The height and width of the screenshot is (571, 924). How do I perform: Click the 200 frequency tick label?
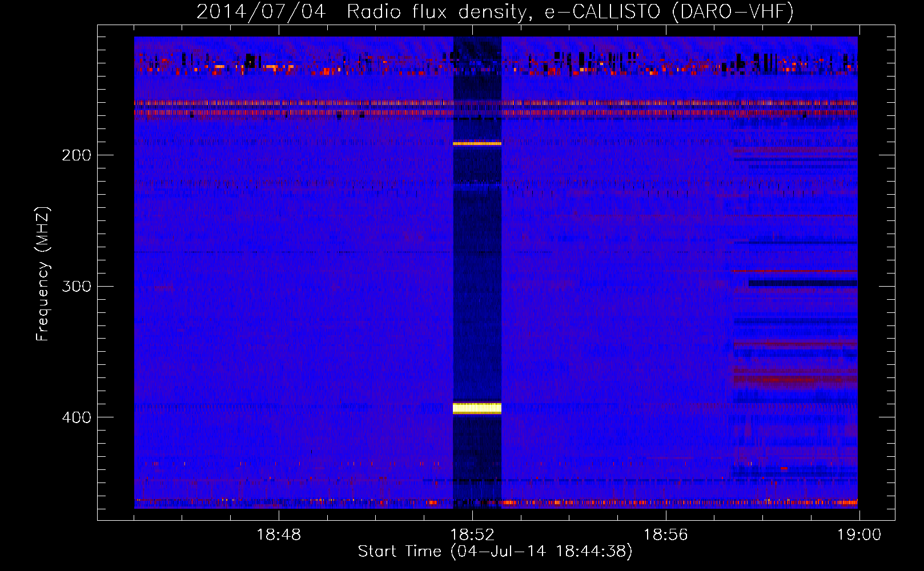pyautogui.click(x=77, y=155)
